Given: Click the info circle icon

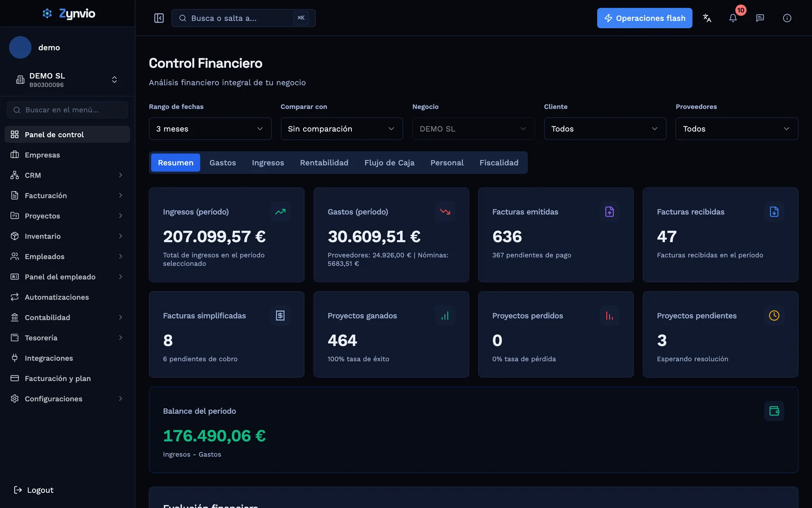Looking at the screenshot, I should point(787,18).
